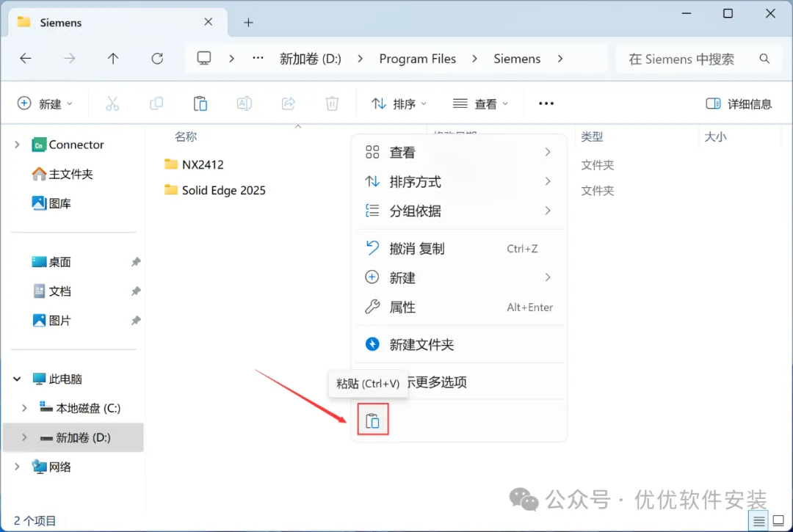793x532 pixels.
Task: Go up one folder level
Action: click(x=113, y=59)
